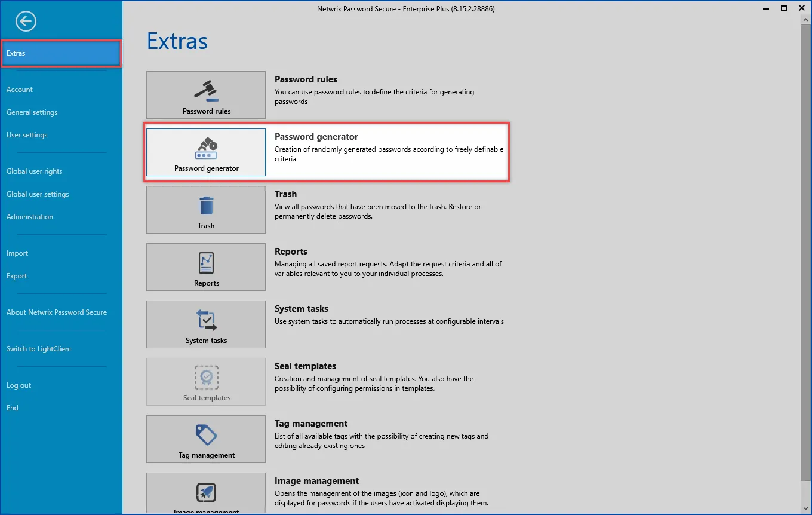The width and height of the screenshot is (812, 515).
Task: Select Import in the sidebar
Action: [x=17, y=253]
